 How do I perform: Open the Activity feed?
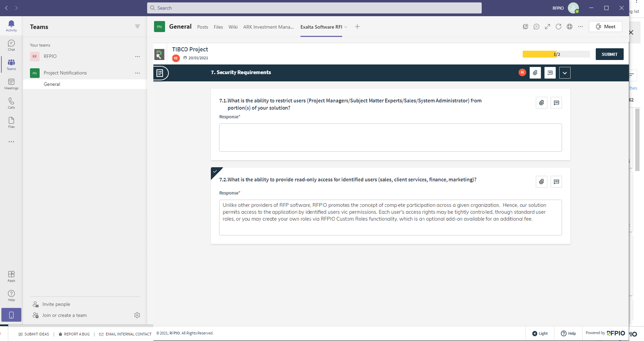click(x=11, y=26)
